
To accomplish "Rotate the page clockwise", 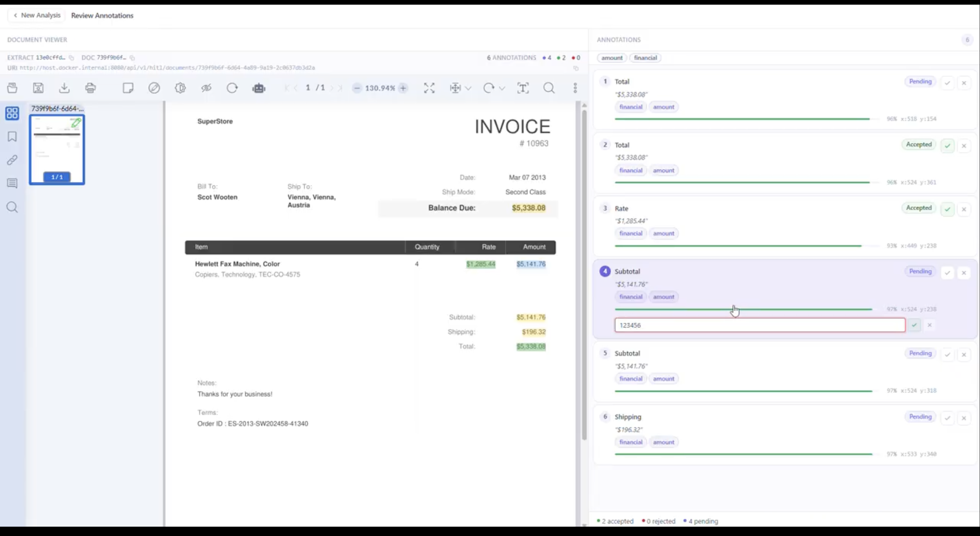I will point(488,88).
